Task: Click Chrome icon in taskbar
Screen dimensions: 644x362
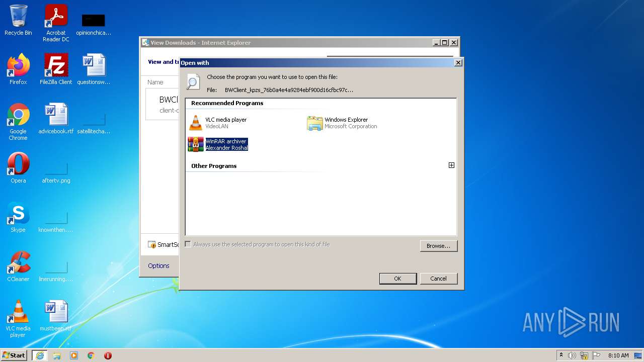Action: (91, 355)
